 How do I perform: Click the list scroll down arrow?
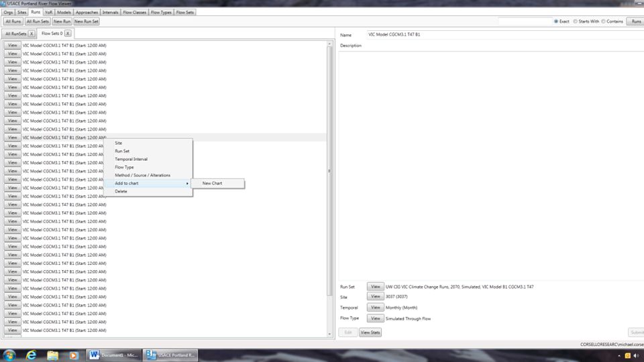coord(329,334)
